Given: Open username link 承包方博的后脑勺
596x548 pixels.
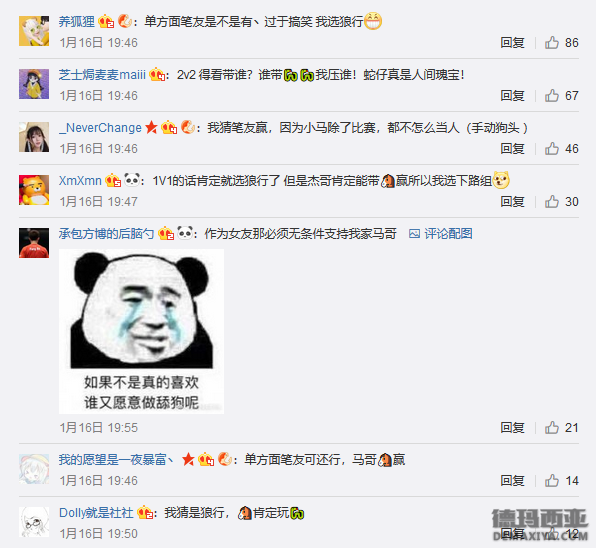Looking at the screenshot, I should click(106, 233).
